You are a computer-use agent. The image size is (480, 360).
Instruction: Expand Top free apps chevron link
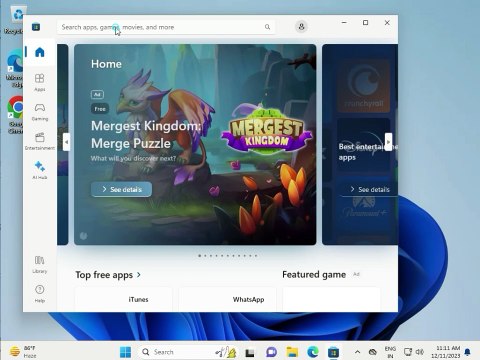pyautogui.click(x=139, y=275)
